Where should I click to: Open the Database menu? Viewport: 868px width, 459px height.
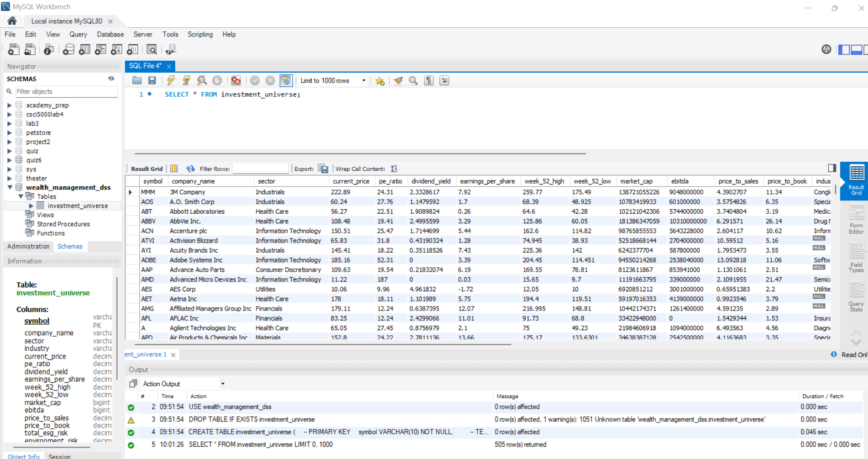coord(110,34)
